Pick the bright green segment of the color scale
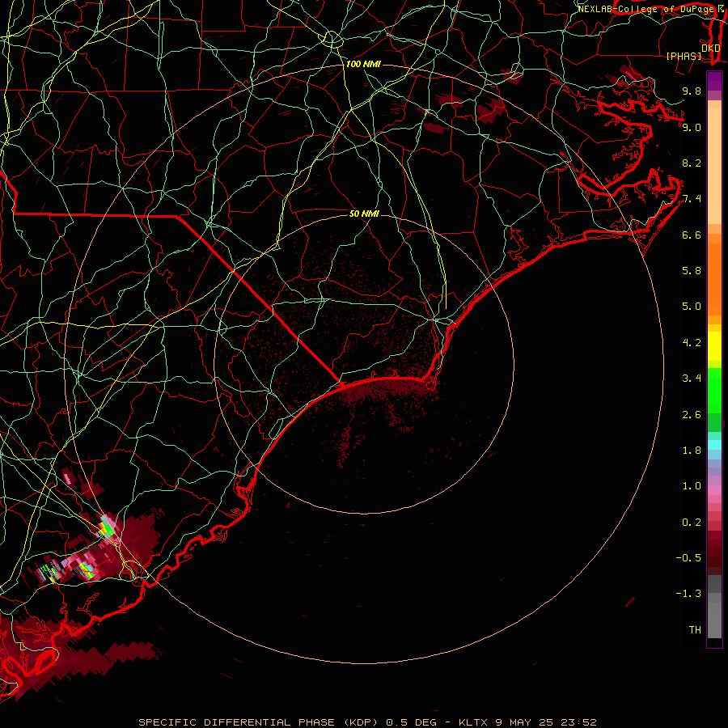Viewport: 728px width, 728px height. click(x=714, y=391)
